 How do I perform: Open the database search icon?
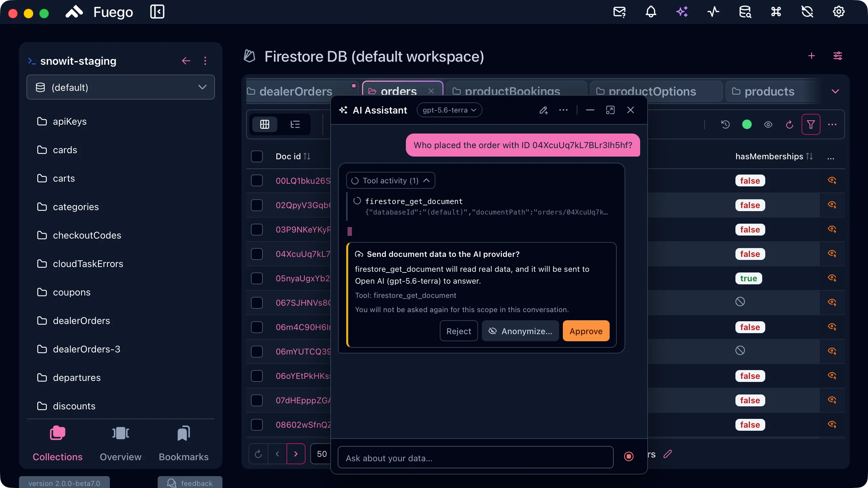click(745, 12)
